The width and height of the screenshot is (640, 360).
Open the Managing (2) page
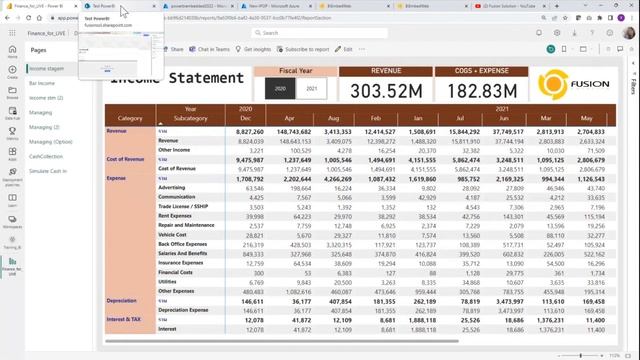point(44,127)
